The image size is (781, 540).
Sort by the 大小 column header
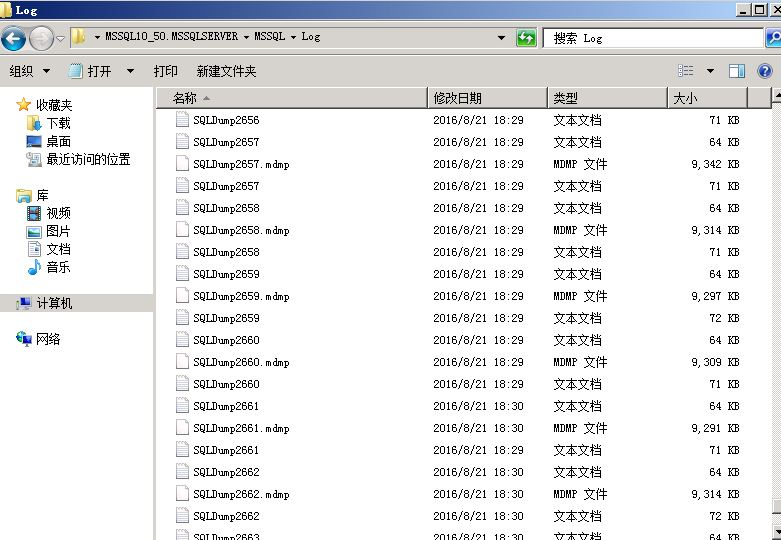(708, 98)
